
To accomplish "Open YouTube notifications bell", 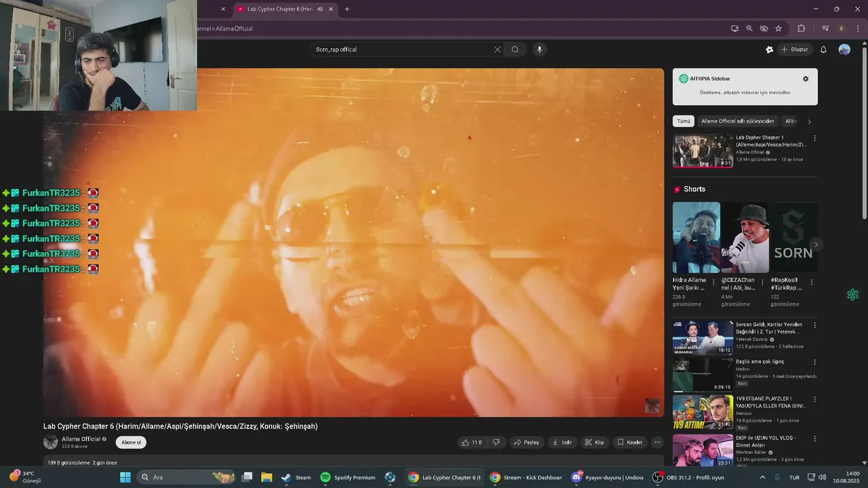I will 823,49.
